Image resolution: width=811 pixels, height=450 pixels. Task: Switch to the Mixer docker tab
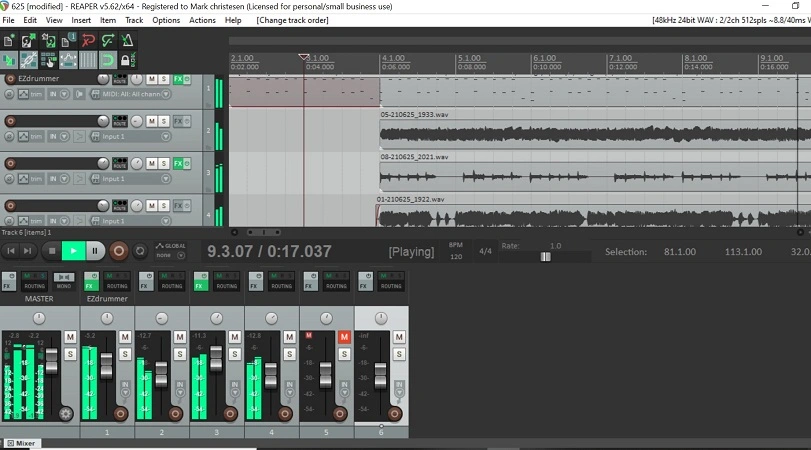point(21,443)
